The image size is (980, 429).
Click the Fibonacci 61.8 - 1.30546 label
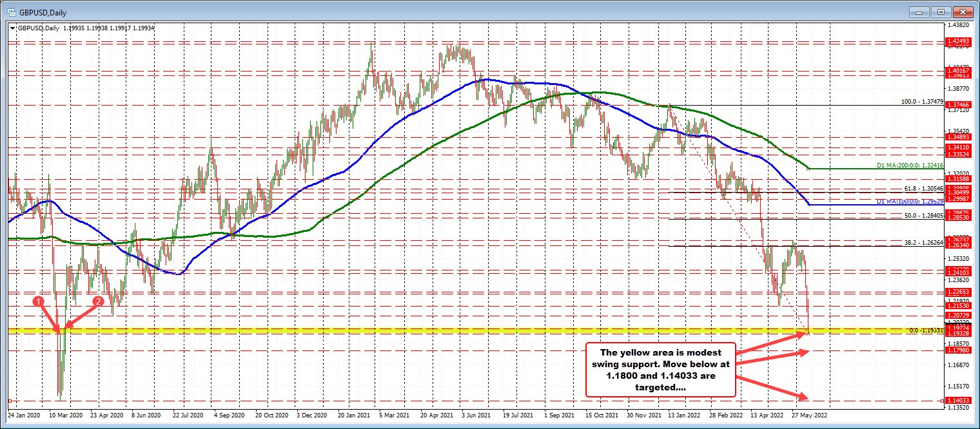coord(925,189)
